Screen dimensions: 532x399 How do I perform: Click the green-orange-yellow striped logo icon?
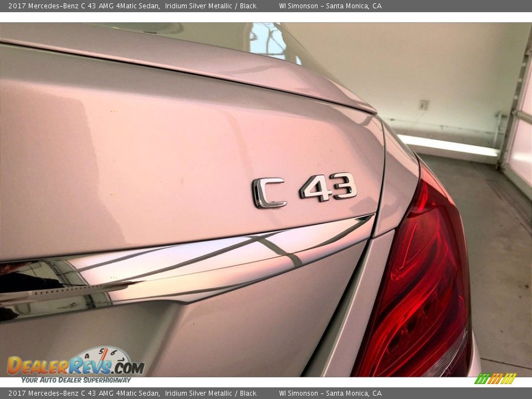tap(495, 378)
